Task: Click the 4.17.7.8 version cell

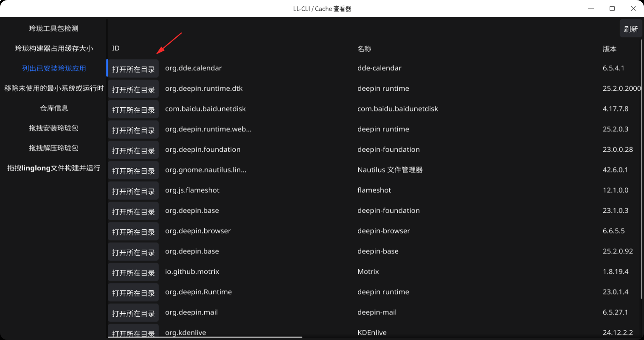Action: (616, 109)
